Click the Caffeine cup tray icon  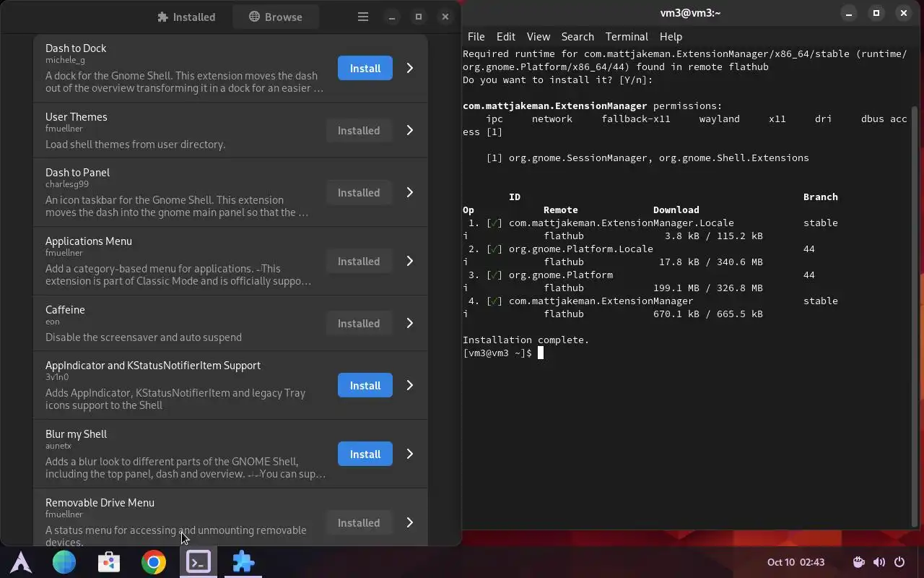coord(858,562)
